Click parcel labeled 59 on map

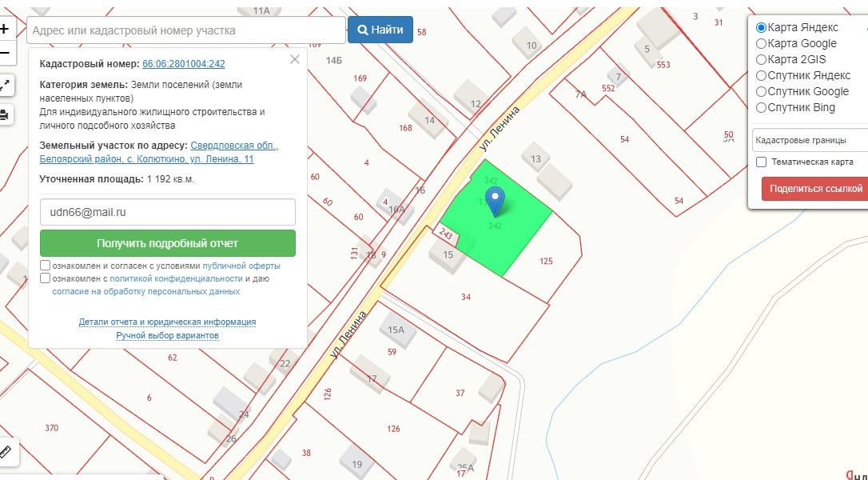tap(392, 352)
